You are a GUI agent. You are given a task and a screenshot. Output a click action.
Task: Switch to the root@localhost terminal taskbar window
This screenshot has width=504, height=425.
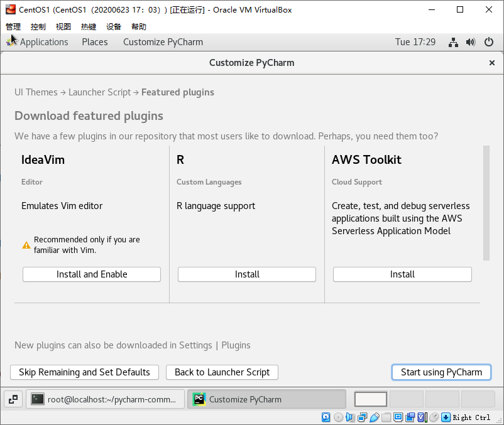point(106,399)
